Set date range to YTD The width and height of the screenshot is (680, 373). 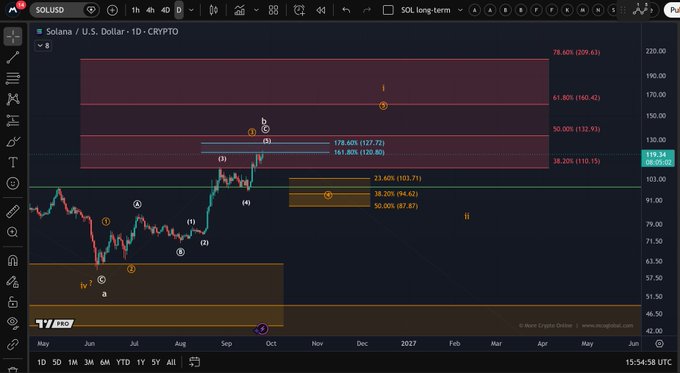click(123, 362)
